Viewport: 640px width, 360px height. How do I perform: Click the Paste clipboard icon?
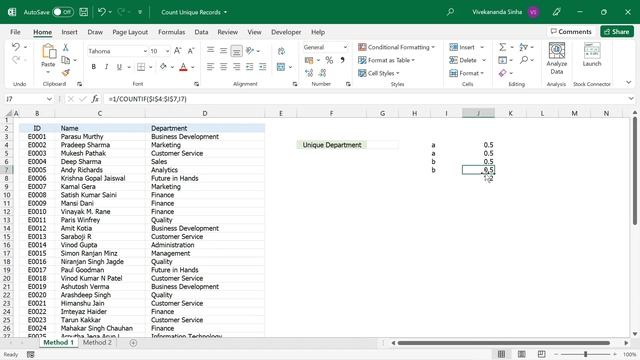coord(48,52)
